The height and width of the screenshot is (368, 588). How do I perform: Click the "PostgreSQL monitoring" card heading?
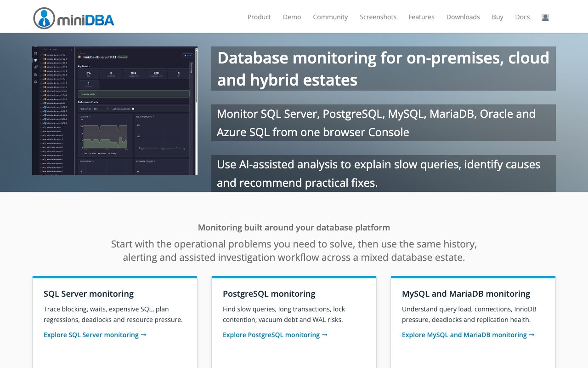pyautogui.click(x=269, y=293)
